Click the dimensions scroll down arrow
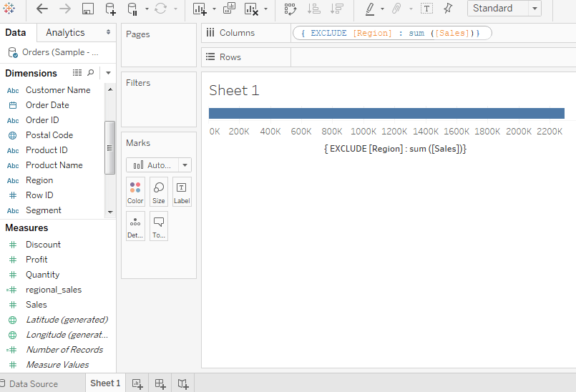Viewport: 576px width, 392px height. pyautogui.click(x=110, y=212)
